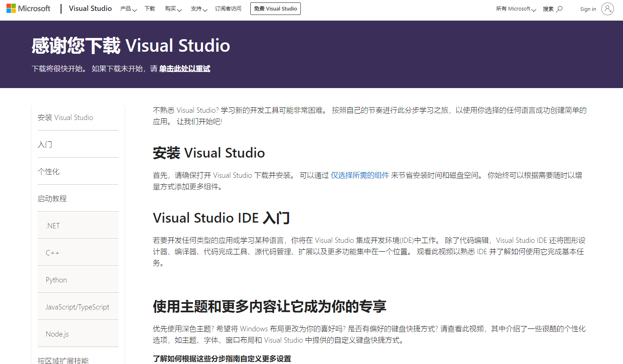Open the Python tutorial sidebar item
Image resolution: width=623 pixels, height=364 pixels.
pyautogui.click(x=78, y=280)
